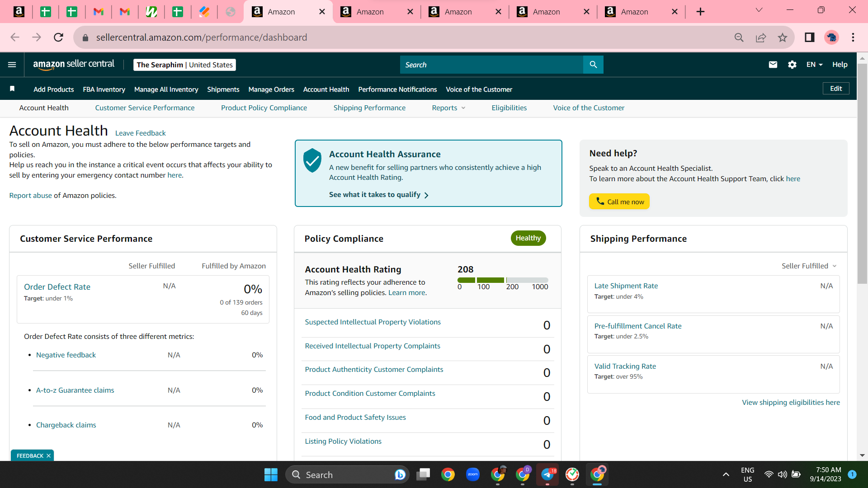Click the green Healthy status badge
This screenshot has width=868, height=488.
(x=528, y=238)
